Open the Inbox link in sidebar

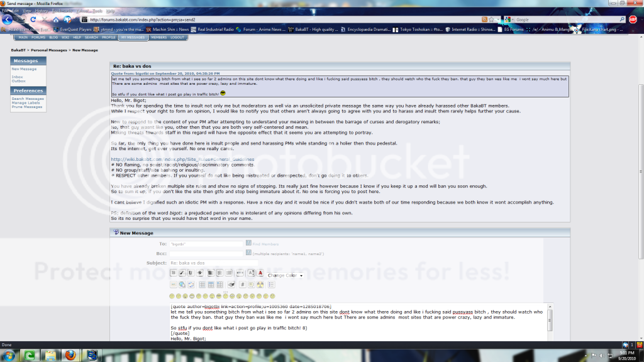coord(17,77)
